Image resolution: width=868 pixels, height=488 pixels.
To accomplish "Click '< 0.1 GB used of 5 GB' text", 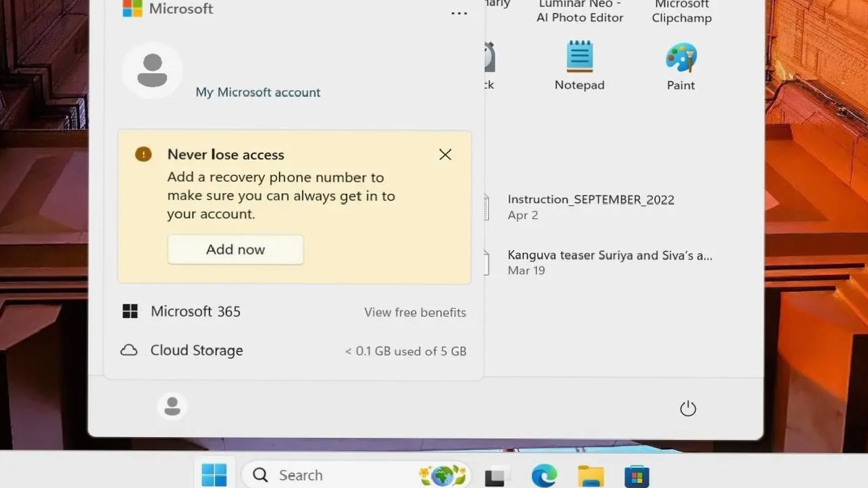I will coord(406,351).
